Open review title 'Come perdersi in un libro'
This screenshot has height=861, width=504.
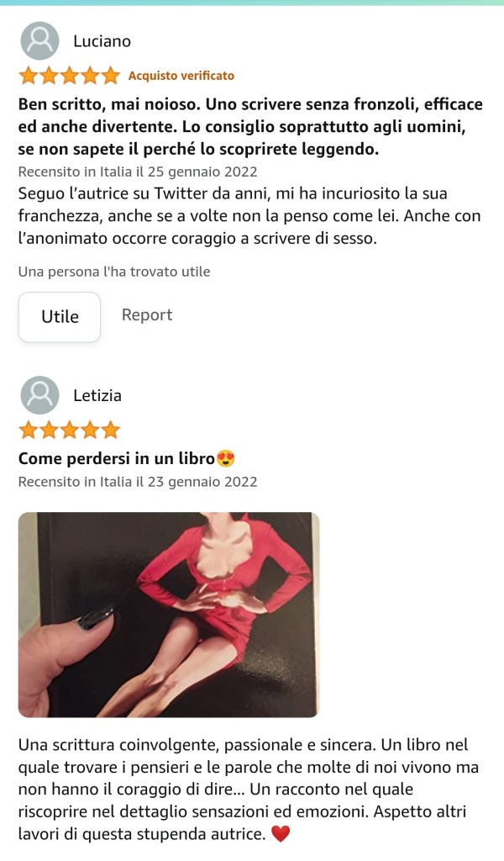click(116, 458)
